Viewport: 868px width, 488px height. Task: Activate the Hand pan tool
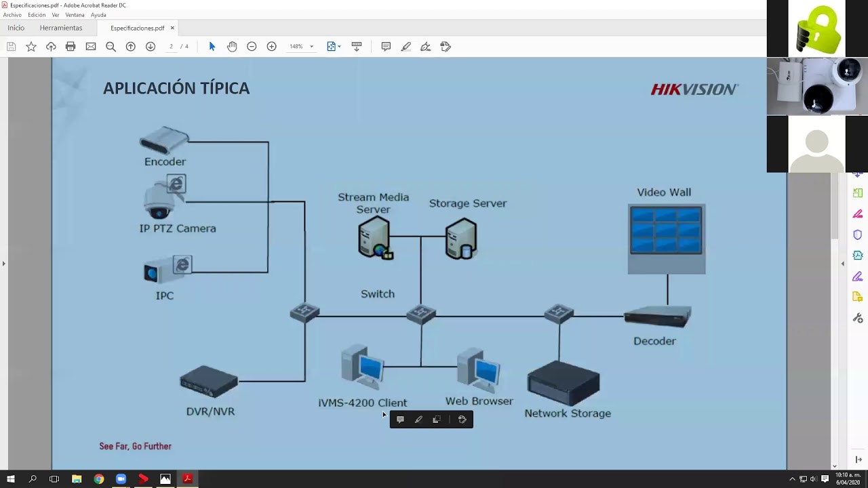pos(232,47)
